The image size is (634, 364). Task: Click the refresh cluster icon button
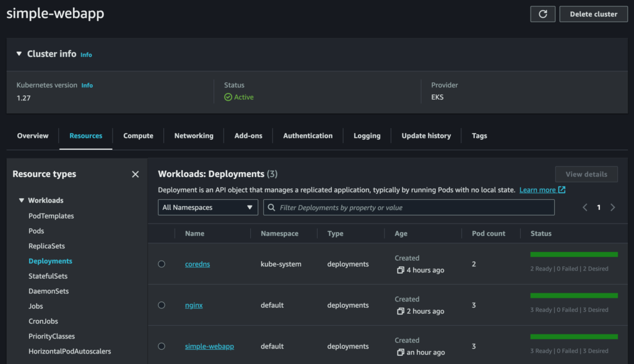click(x=542, y=14)
